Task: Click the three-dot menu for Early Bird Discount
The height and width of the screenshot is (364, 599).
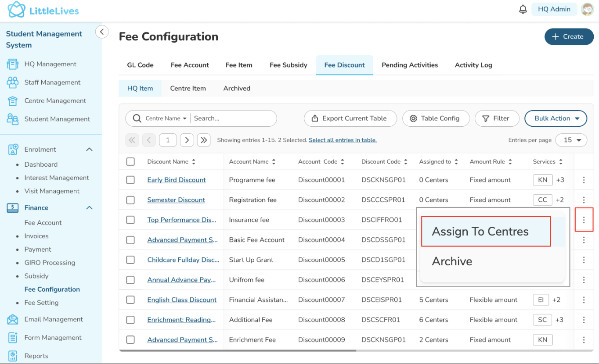Action: click(584, 180)
